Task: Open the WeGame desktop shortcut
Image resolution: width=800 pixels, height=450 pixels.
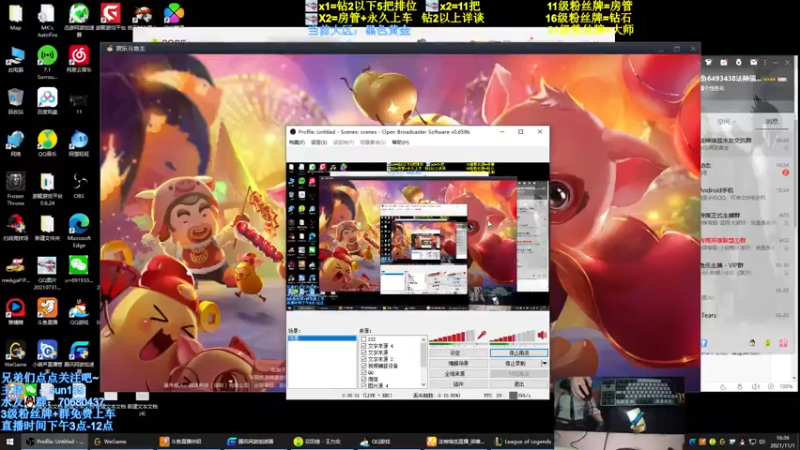Action: click(15, 354)
